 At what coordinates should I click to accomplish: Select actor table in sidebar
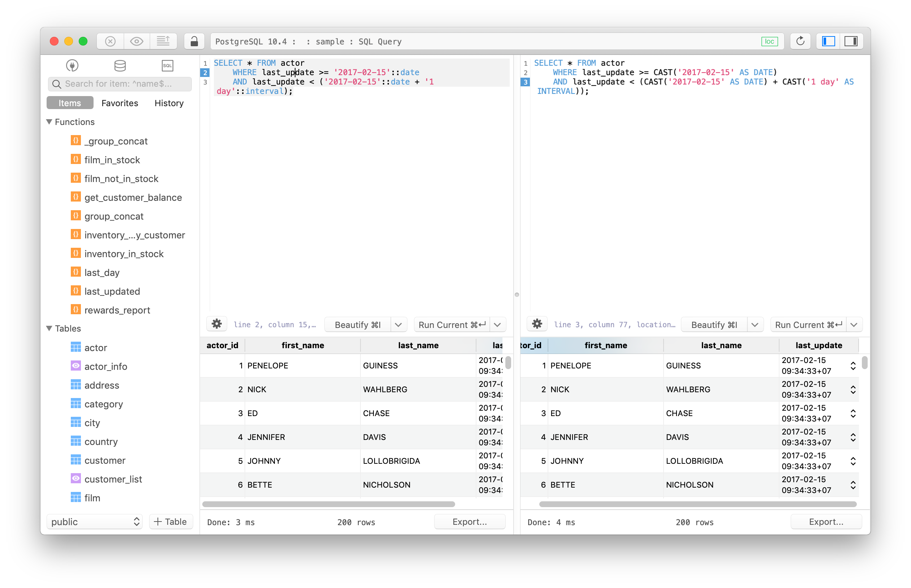pos(96,346)
